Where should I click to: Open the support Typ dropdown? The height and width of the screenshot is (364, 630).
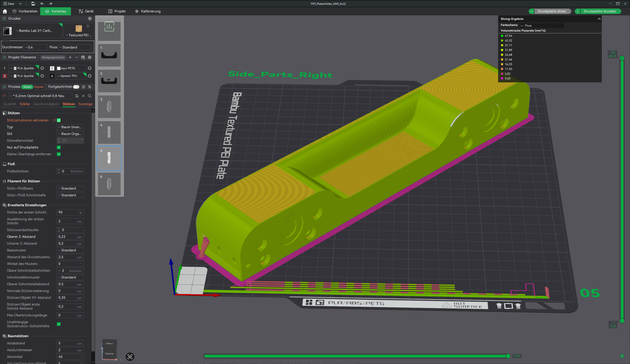pyautogui.click(x=70, y=127)
